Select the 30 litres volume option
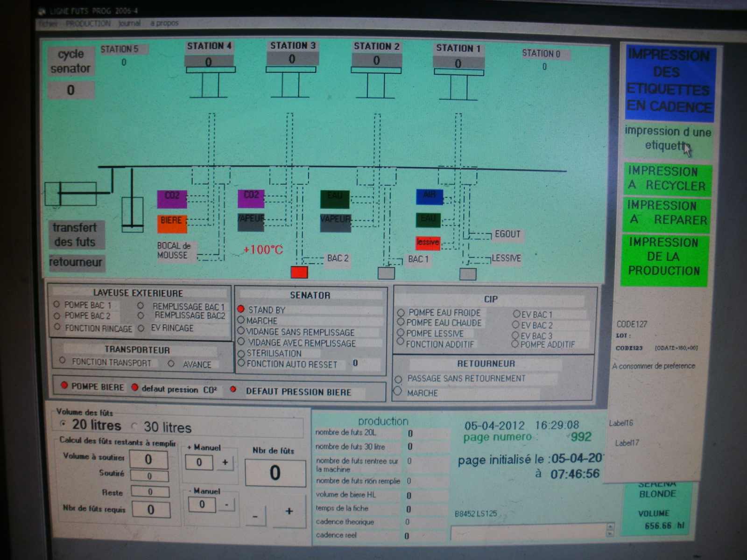Image resolution: width=747 pixels, height=560 pixels. pos(135,426)
